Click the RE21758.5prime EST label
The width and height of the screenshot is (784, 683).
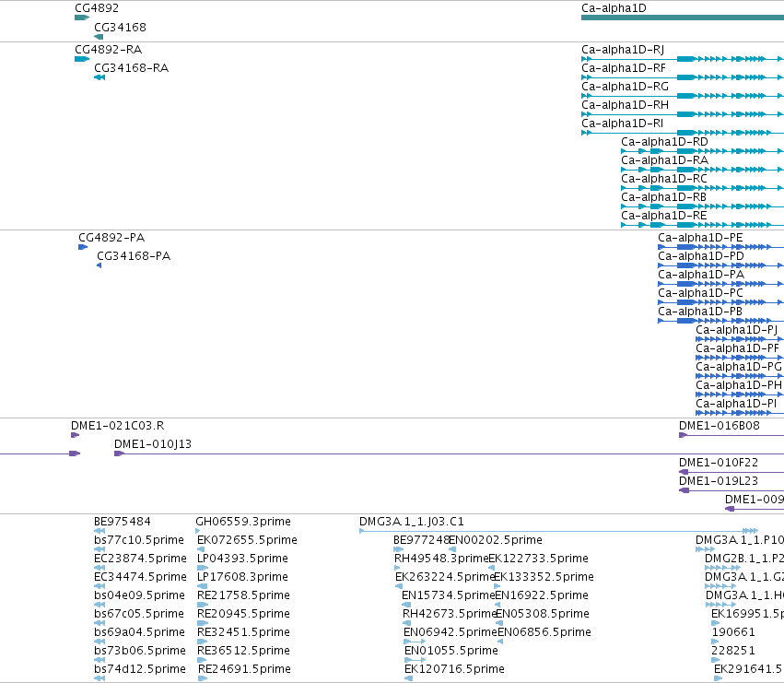coord(243,596)
